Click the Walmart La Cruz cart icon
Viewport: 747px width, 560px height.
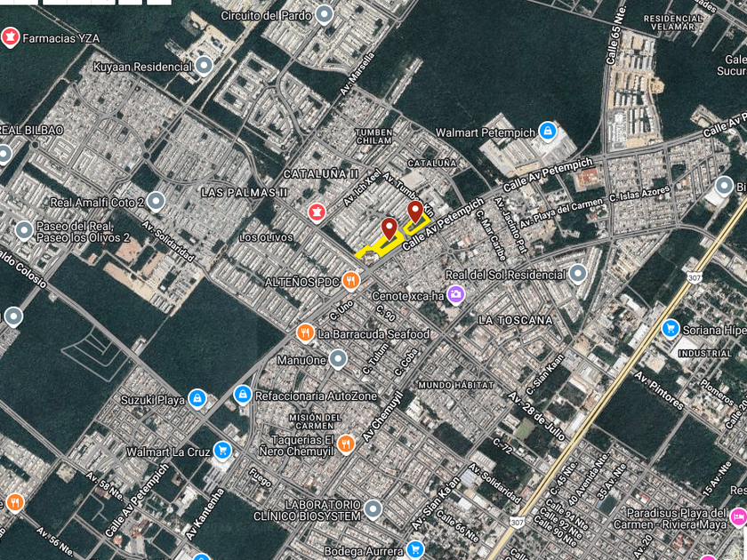click(222, 451)
